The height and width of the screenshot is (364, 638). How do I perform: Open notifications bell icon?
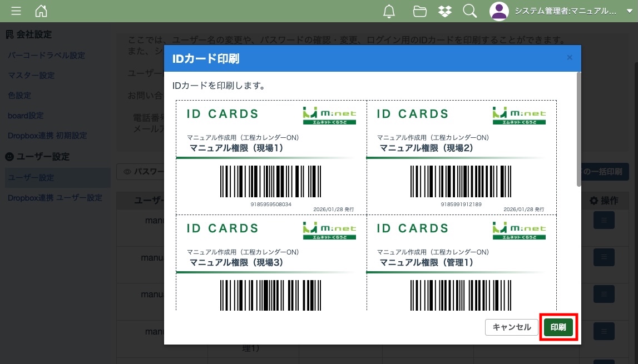(x=390, y=11)
